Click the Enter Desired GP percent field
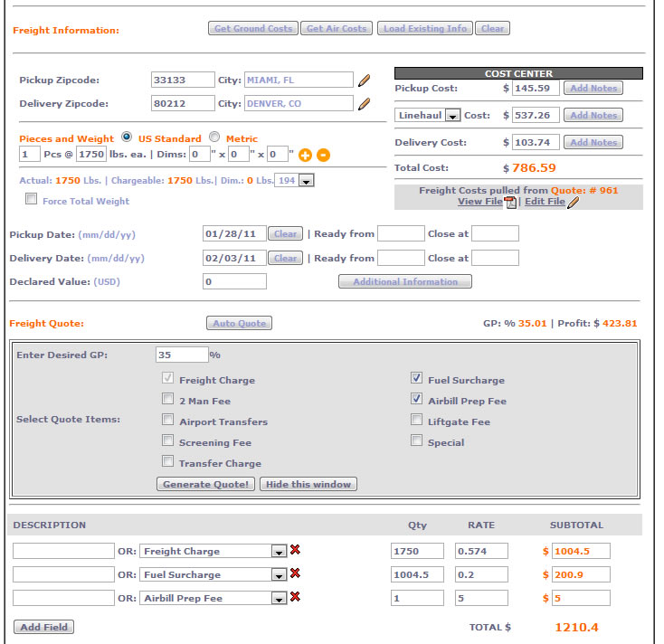The height and width of the screenshot is (644, 664). pyautogui.click(x=182, y=355)
